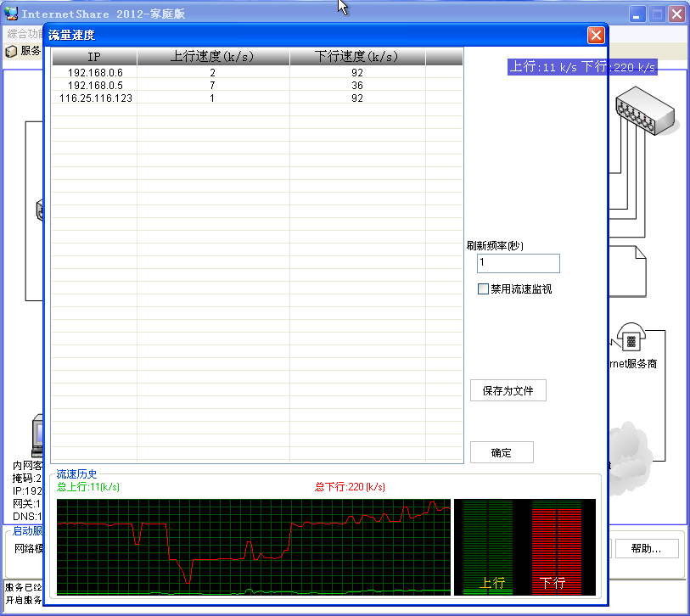This screenshot has width=690, height=616.
Task: Click the InternetShare app icon in title bar
Action: pyautogui.click(x=12, y=14)
